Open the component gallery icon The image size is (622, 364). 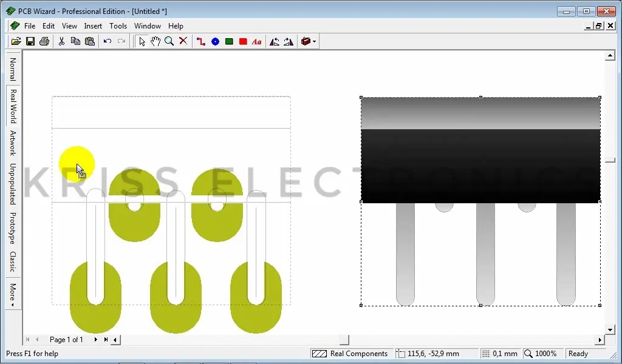[306, 41]
